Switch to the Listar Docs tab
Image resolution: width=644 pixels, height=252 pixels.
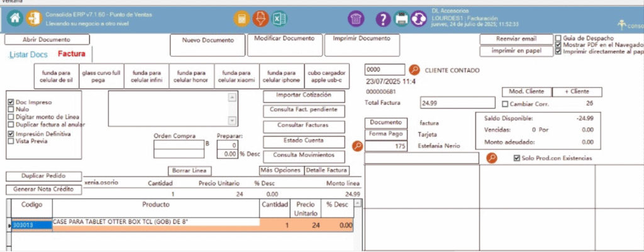(x=28, y=55)
